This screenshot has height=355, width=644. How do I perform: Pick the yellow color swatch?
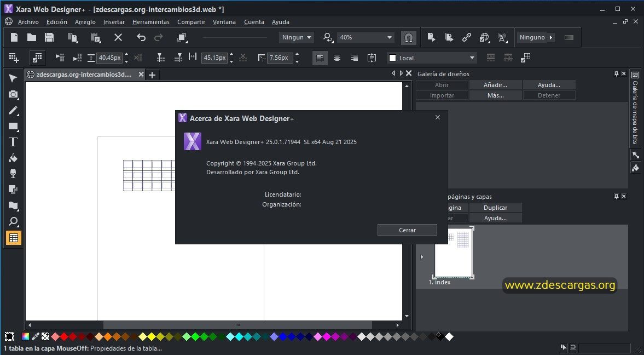152,336
